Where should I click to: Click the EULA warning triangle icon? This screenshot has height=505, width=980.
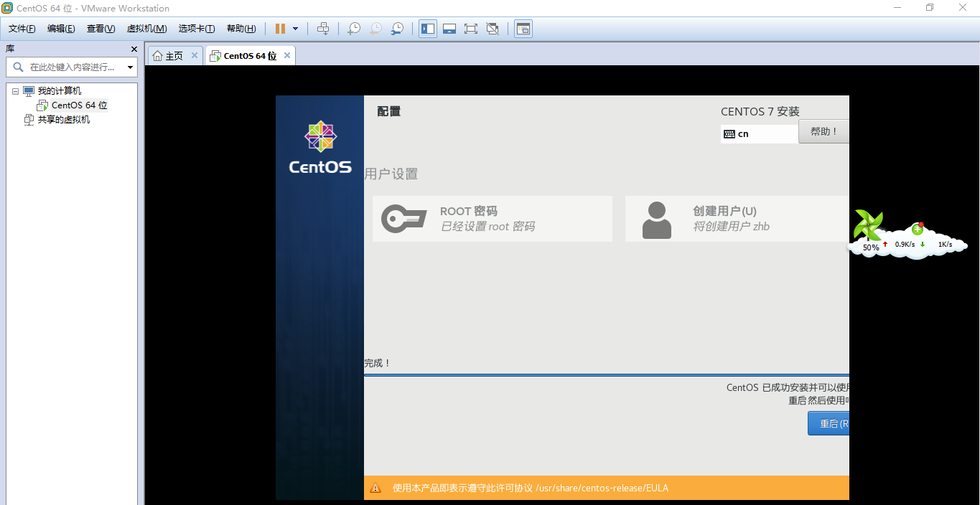(375, 488)
